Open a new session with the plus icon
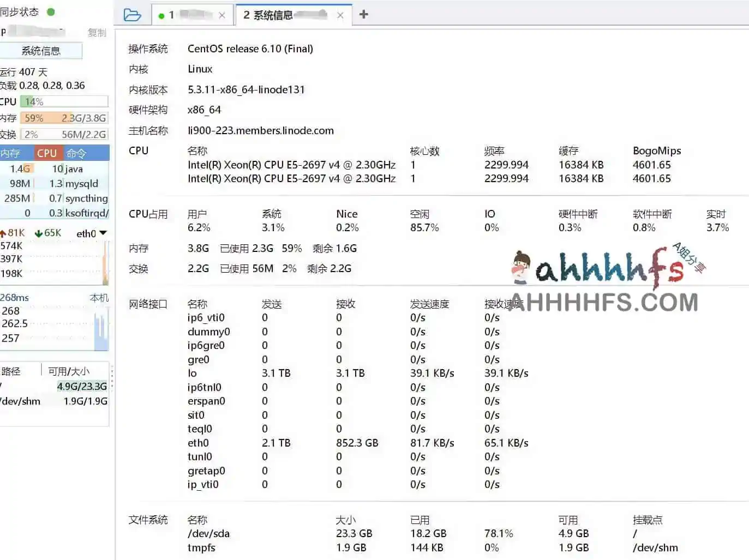This screenshot has height=560, width=749. [x=363, y=15]
